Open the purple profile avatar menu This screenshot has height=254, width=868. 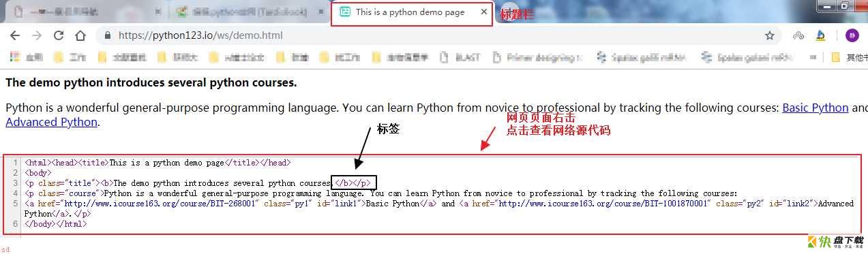[852, 35]
